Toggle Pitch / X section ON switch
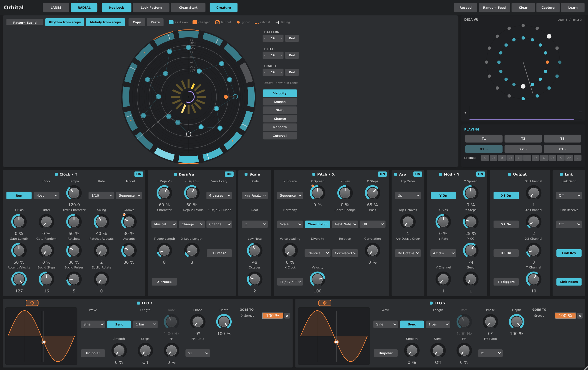 pos(382,174)
